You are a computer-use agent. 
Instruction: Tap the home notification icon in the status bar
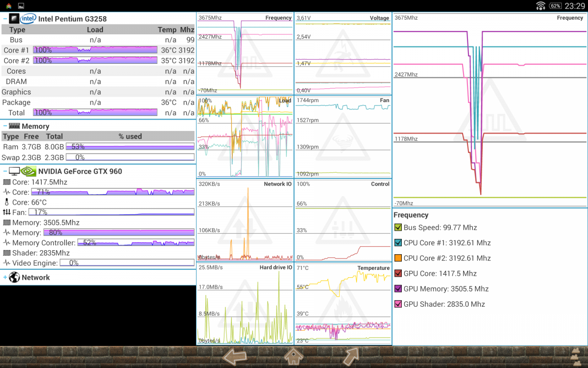9,6
